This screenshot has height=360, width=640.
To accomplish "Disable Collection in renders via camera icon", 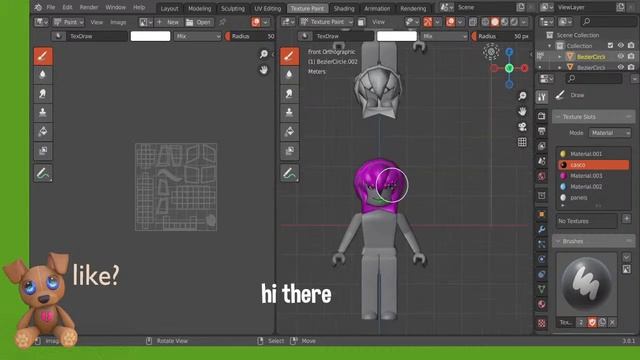I will 631,45.
